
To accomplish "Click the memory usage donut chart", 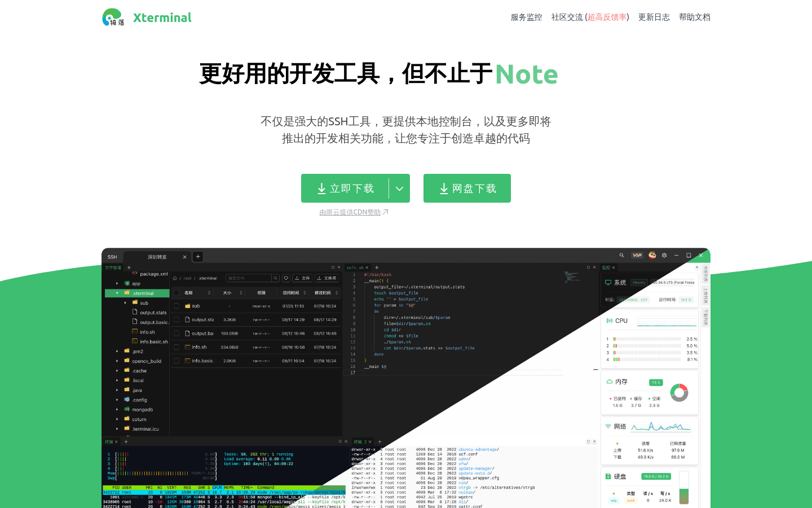I will pyautogui.click(x=679, y=392).
